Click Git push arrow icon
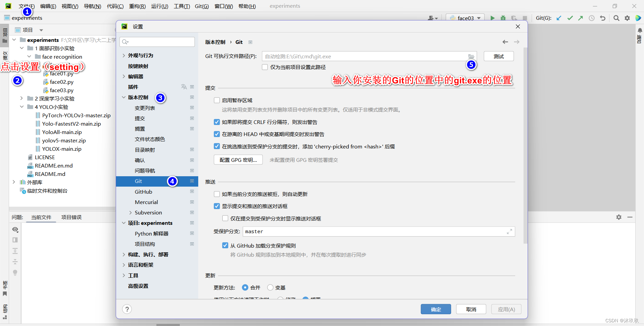 point(581,18)
